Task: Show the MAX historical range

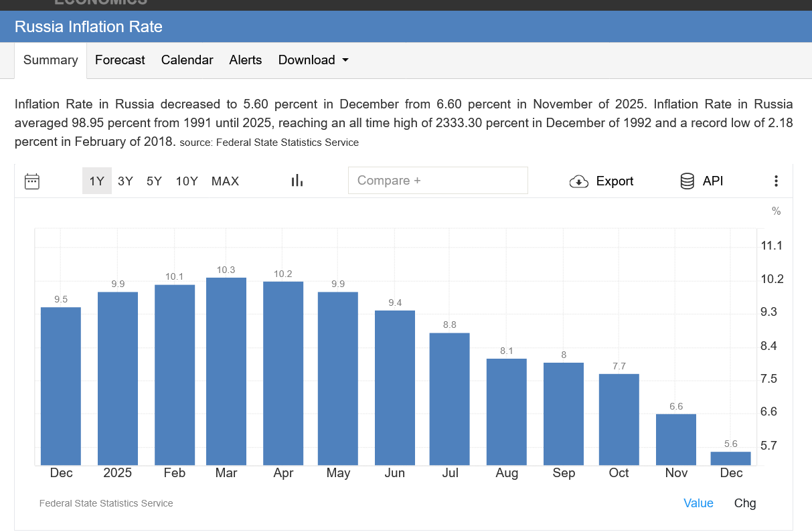Action: (x=225, y=181)
